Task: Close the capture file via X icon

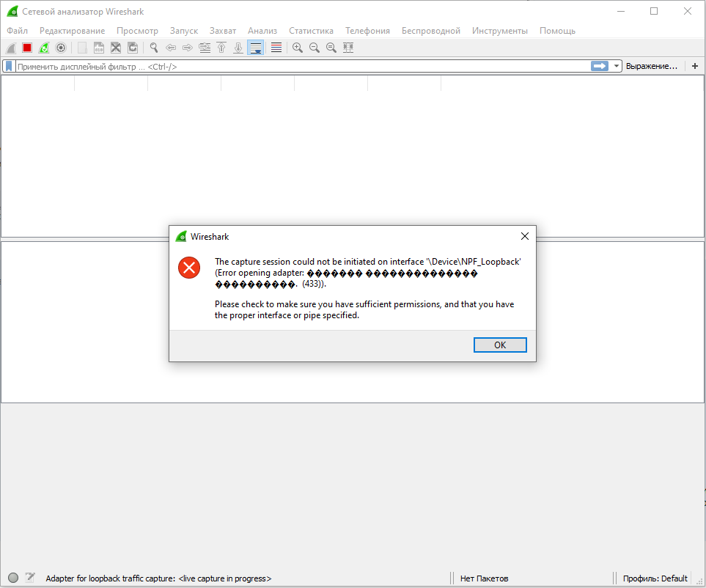Action: point(116,48)
